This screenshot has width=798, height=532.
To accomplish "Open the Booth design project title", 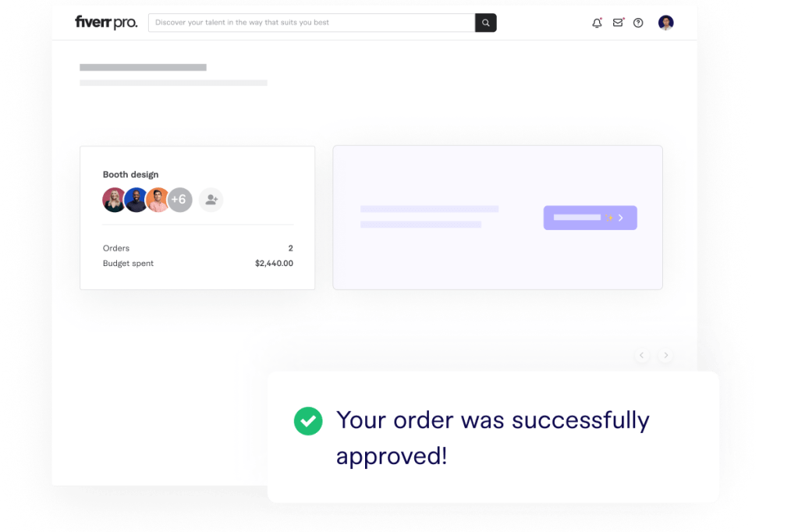I will pos(130,174).
